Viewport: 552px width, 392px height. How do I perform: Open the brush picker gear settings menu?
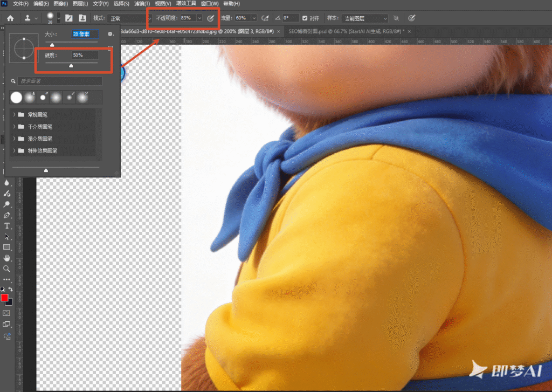click(110, 34)
